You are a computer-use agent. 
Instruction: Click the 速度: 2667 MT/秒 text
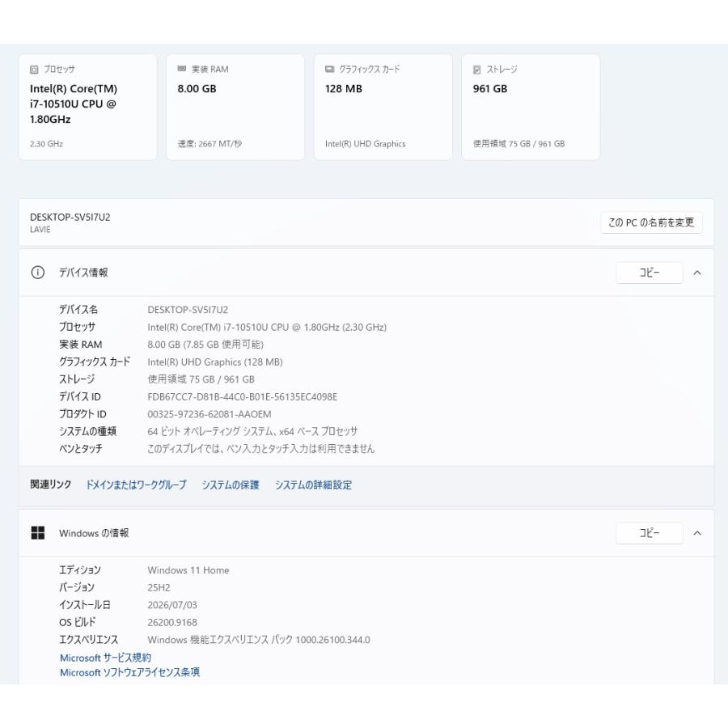(x=210, y=144)
